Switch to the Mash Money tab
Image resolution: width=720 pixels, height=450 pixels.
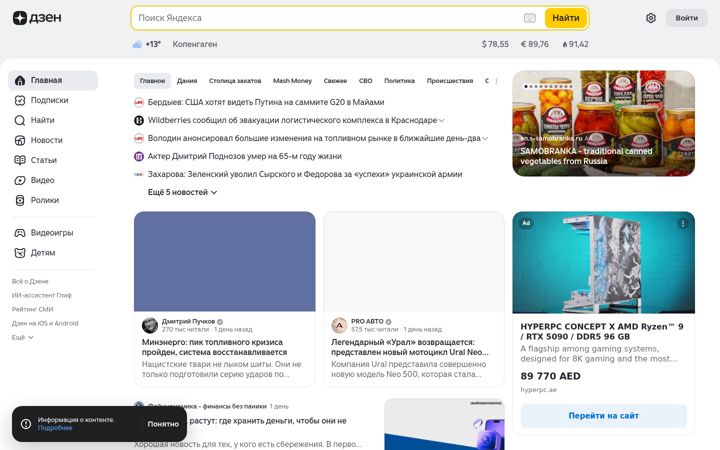pyautogui.click(x=292, y=81)
